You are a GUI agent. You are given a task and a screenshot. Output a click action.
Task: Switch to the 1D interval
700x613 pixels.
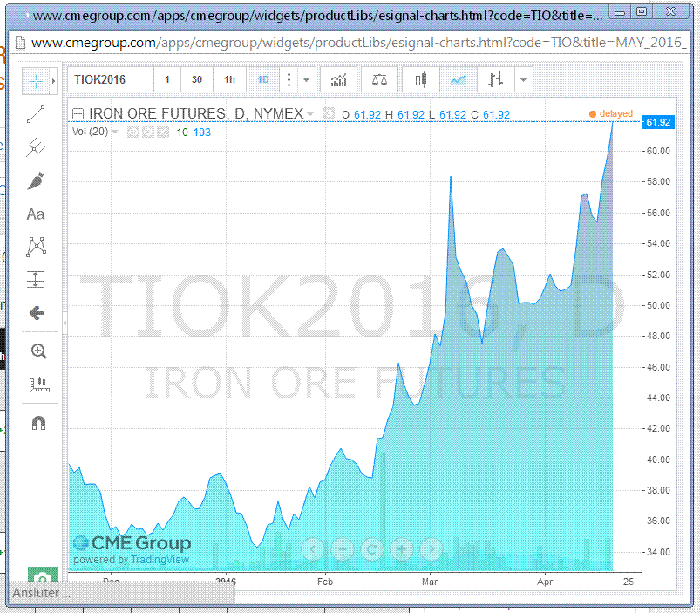263,80
